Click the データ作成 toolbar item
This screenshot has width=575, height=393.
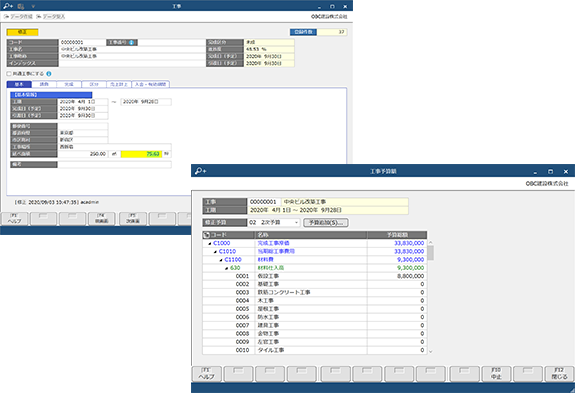[x=18, y=16]
